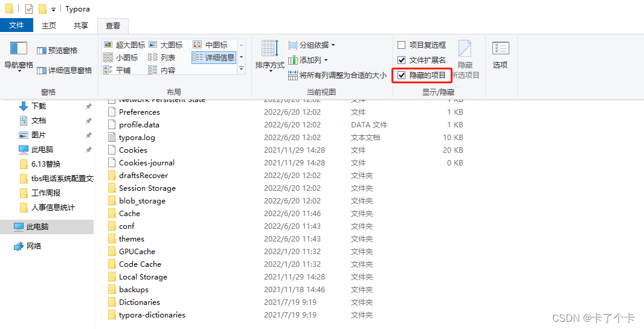Select the backups folder icon

(112, 290)
